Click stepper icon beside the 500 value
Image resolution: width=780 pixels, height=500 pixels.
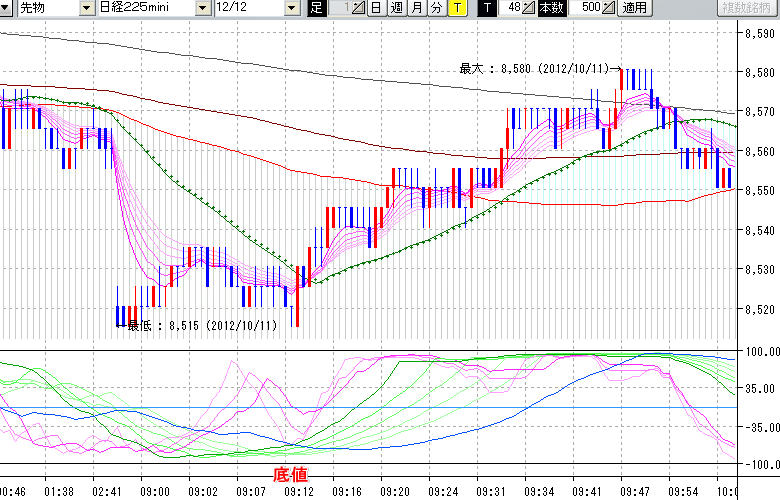(609, 8)
